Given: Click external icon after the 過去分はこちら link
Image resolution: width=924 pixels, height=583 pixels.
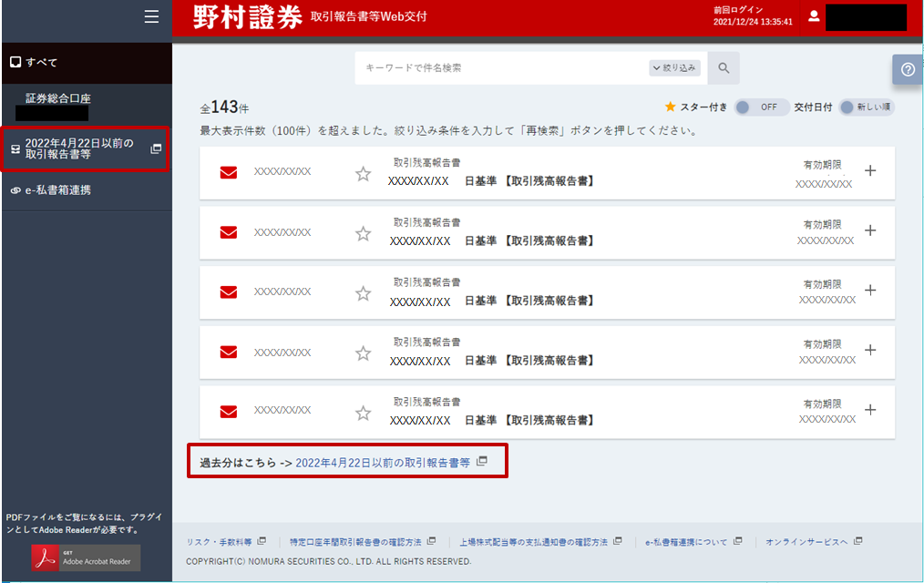Looking at the screenshot, I should pyautogui.click(x=482, y=461).
